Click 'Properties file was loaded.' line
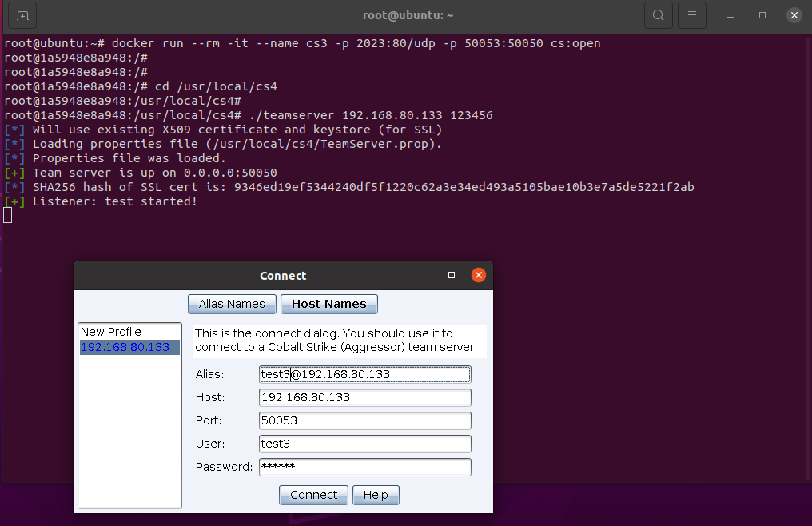The image size is (812, 526). tap(115, 158)
